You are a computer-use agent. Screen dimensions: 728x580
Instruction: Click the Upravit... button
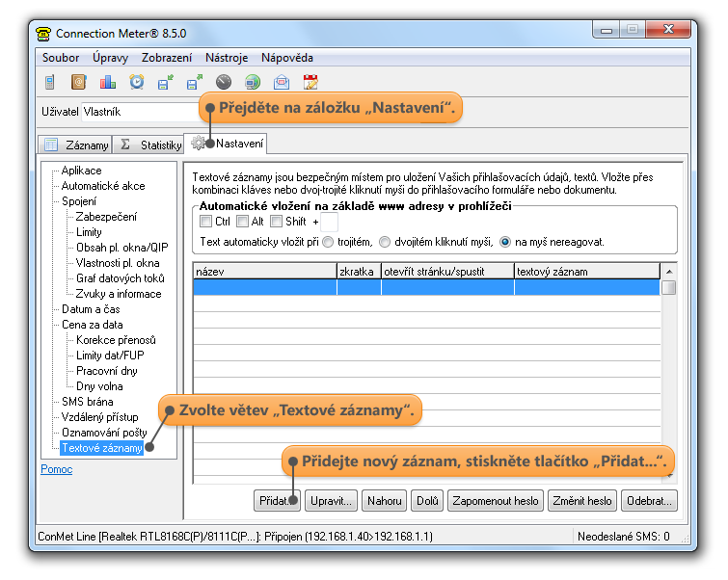(x=331, y=501)
